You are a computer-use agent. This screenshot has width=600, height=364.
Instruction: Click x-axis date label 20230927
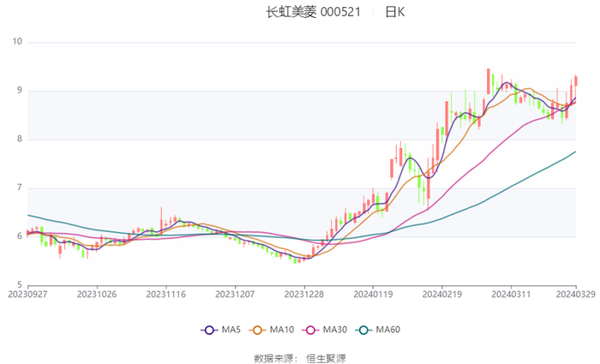pyautogui.click(x=27, y=294)
